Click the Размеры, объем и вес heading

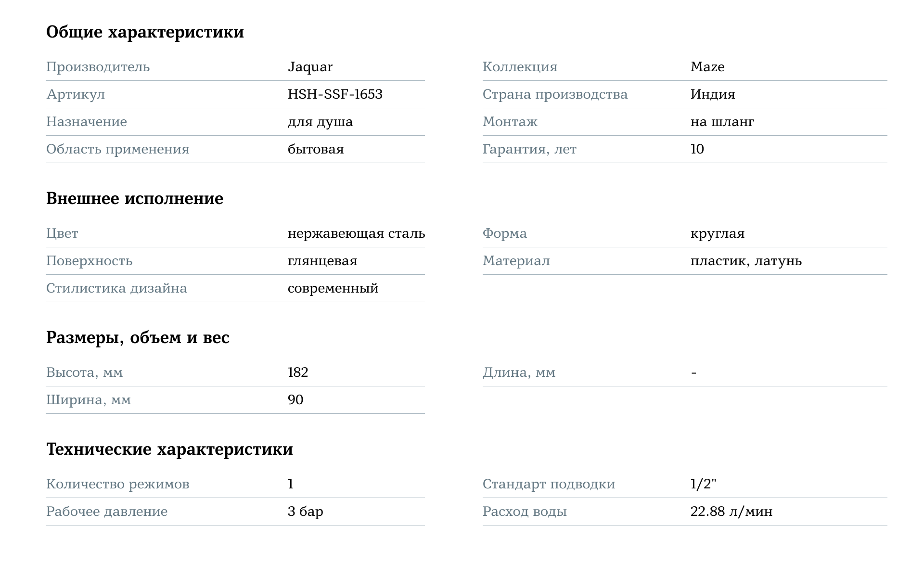[x=138, y=338]
